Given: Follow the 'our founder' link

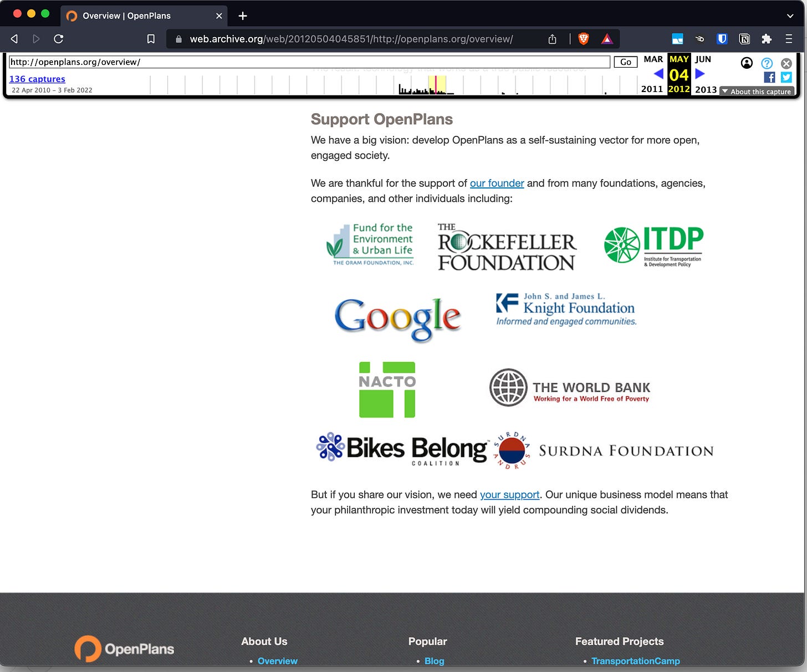Looking at the screenshot, I should [497, 183].
